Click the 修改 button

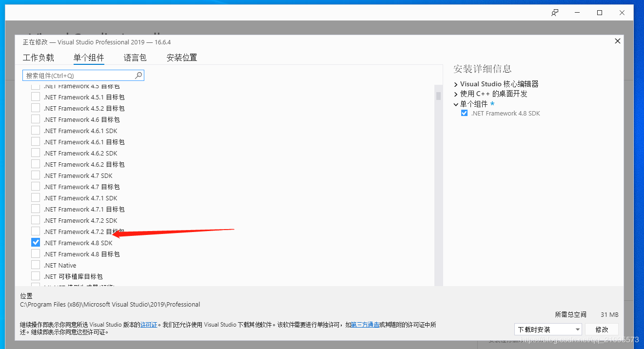point(602,329)
